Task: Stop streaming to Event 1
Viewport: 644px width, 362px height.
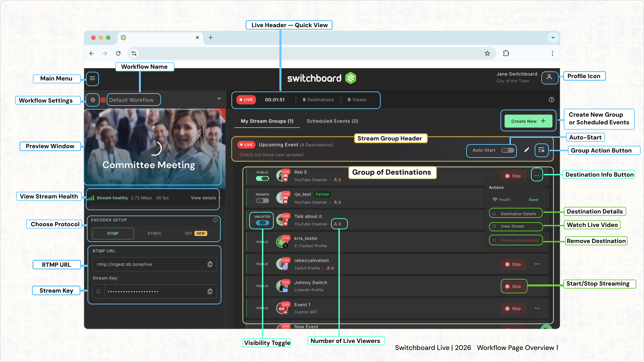Action: coord(513,309)
